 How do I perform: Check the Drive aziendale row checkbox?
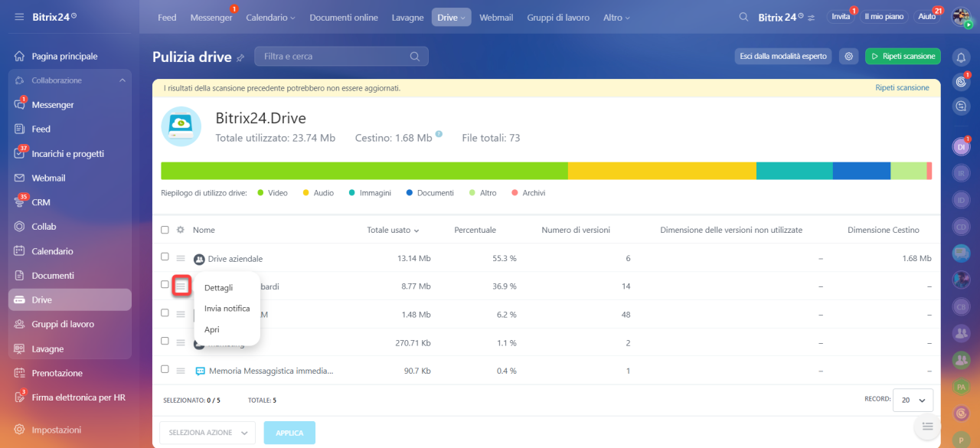tap(165, 257)
